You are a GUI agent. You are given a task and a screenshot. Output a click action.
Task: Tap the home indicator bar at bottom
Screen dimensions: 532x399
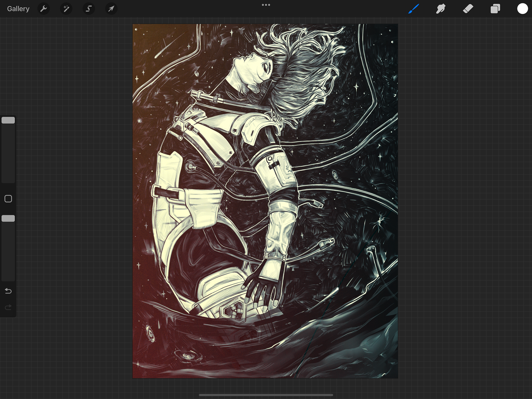point(266,395)
